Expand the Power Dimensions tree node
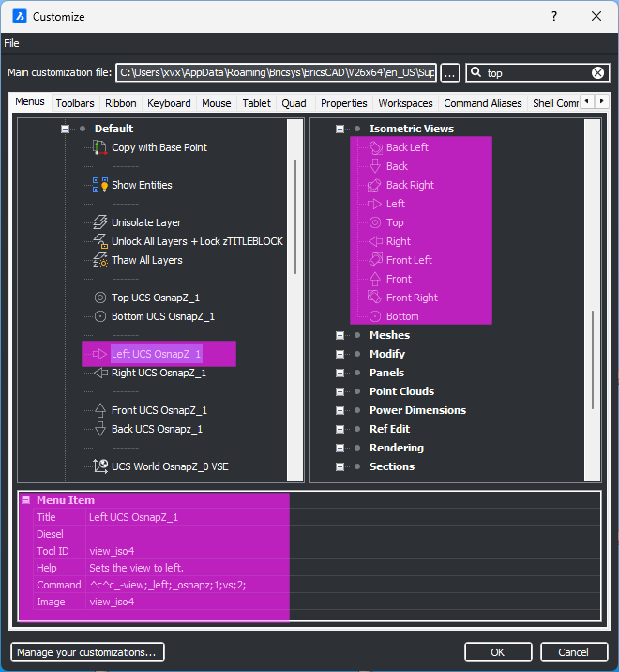619x672 pixels. (x=340, y=410)
